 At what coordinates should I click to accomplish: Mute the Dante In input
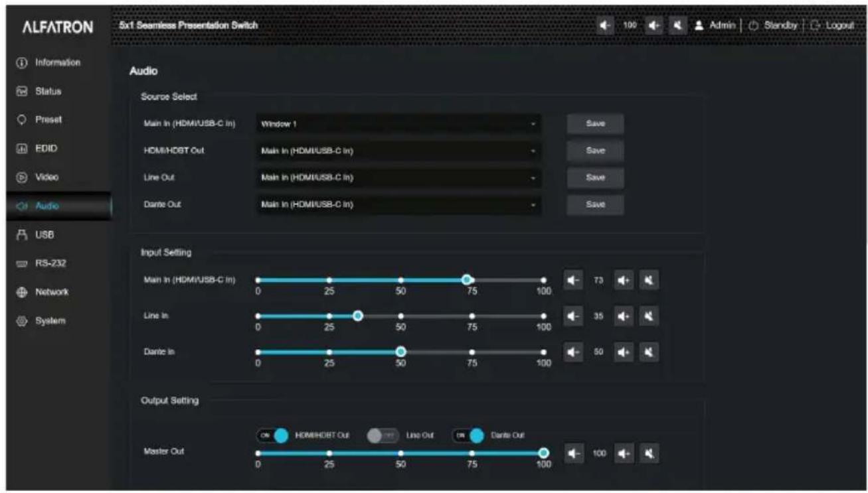[649, 352]
